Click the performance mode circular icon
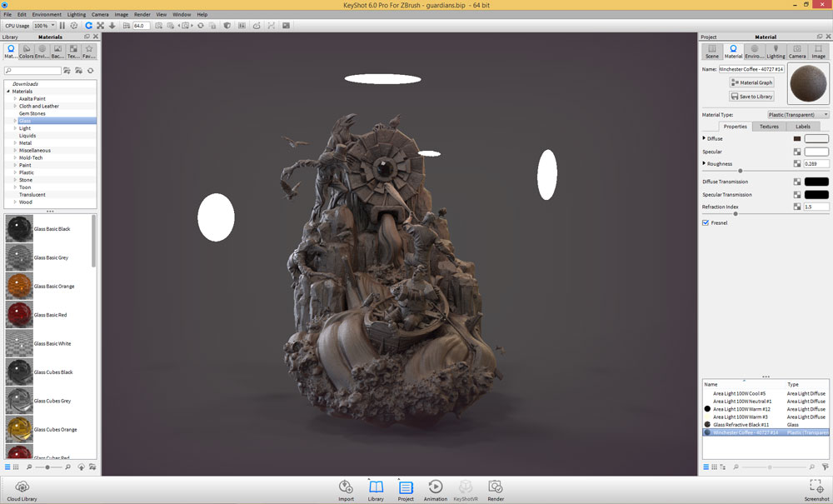The width and height of the screenshot is (833, 504). point(74,26)
